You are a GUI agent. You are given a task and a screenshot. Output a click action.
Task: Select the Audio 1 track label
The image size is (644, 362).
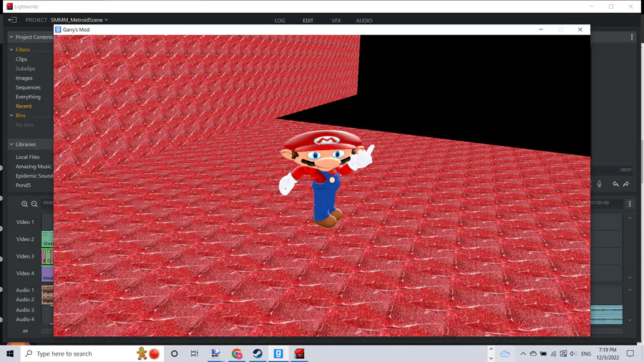point(25,290)
